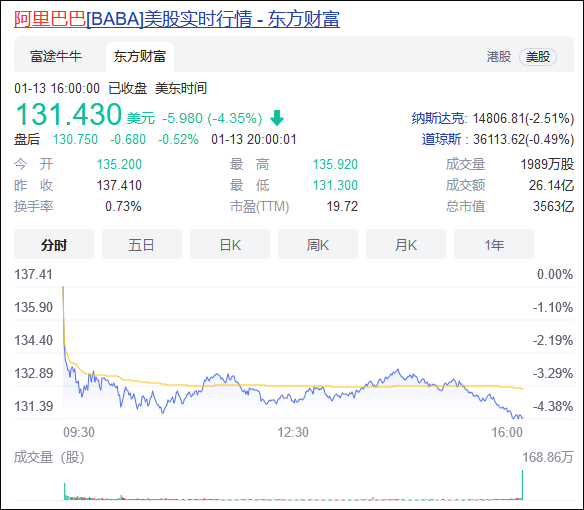Click the 131.430 current price figure
Viewport: 584px width, 510px height.
69,114
